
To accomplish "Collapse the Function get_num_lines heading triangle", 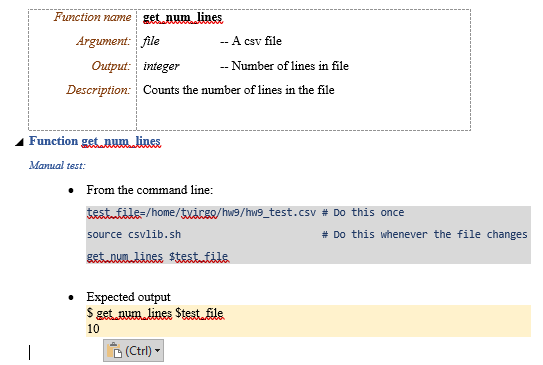I will [19, 142].
